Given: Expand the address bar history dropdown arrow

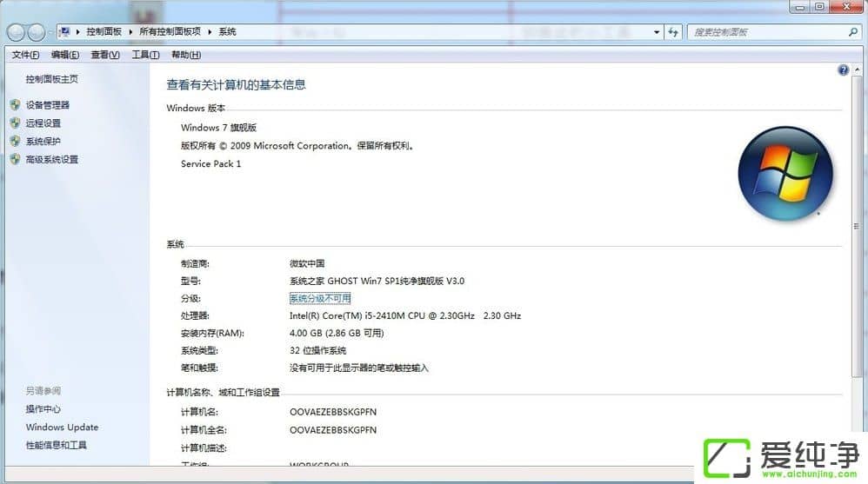Looking at the screenshot, I should coord(658,32).
